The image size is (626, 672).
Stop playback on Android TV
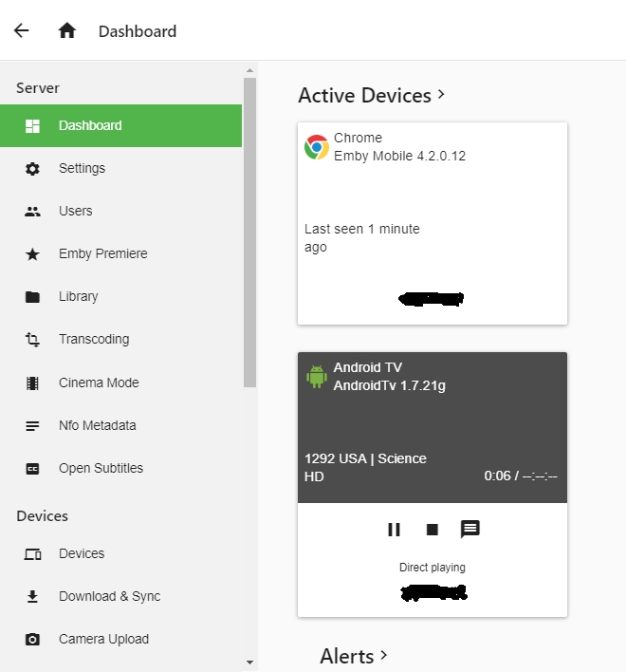(x=433, y=530)
